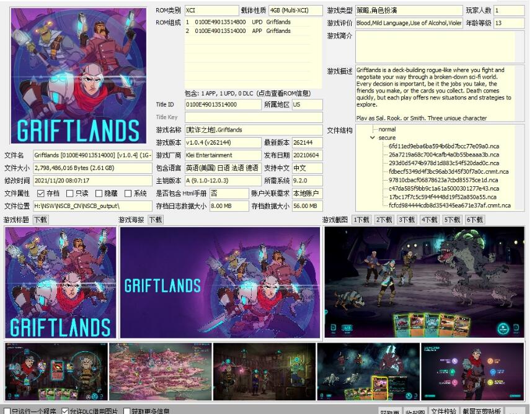Select fcfcd984444cdb8d354345ea671e37af.cnmt.nca entry
This screenshot has height=414, width=532.
tap(450, 205)
